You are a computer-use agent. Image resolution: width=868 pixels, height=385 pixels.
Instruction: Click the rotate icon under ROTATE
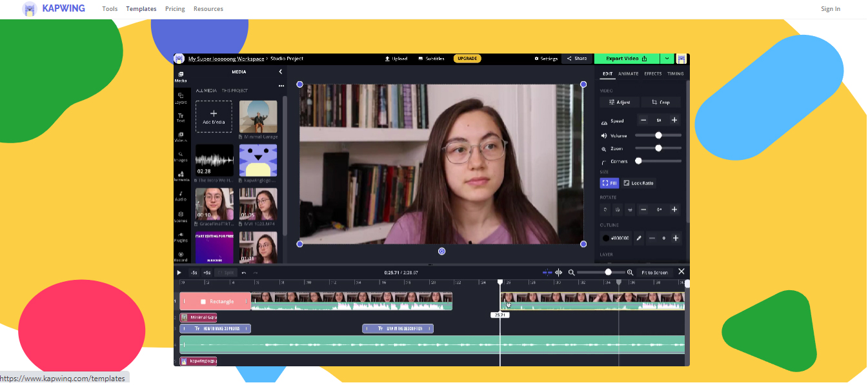605,210
